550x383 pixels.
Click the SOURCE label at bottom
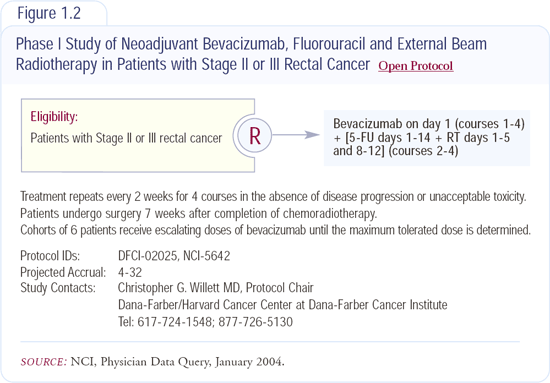coord(43,362)
